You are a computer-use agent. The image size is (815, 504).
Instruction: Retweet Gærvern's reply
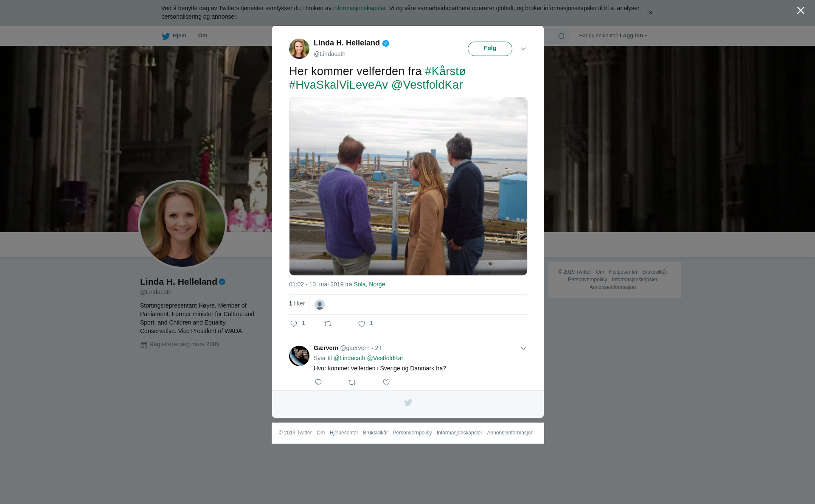point(352,382)
